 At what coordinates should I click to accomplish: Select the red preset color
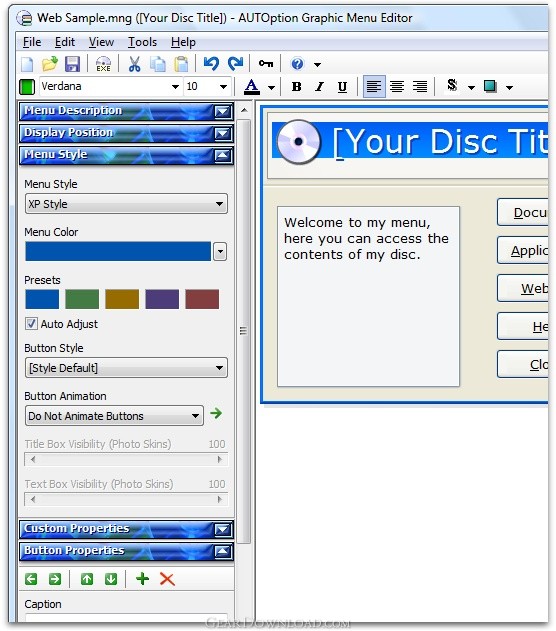tap(202, 299)
